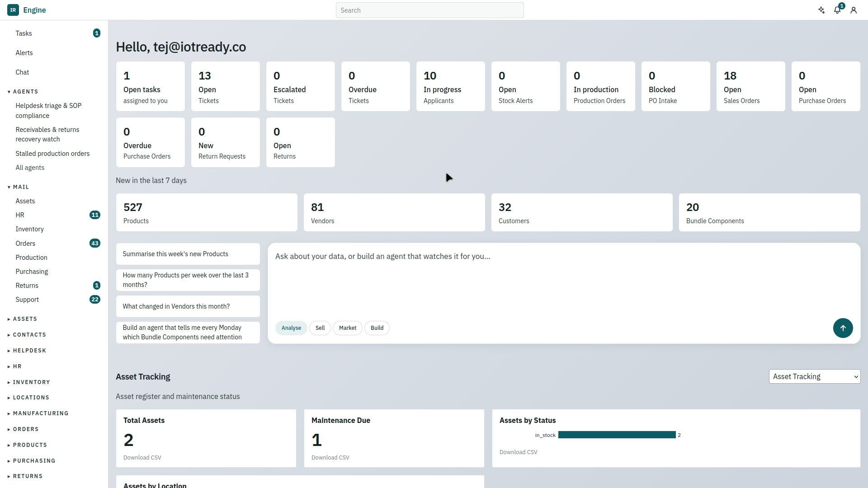This screenshot has width=868, height=488.
Task: Click the Orders mail badge showing 43
Action: 95,244
